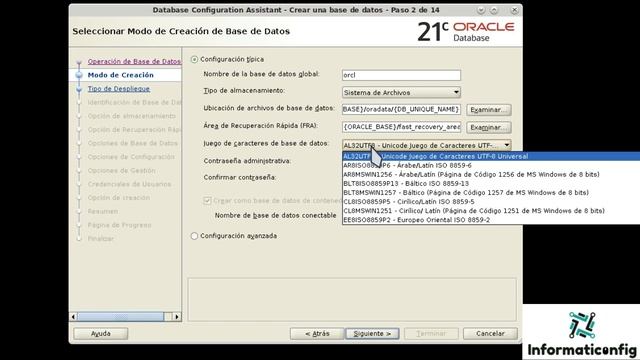The width and height of the screenshot is (640, 360).
Task: Maximize the Database Configuration Assistant window
Action: point(494,10)
